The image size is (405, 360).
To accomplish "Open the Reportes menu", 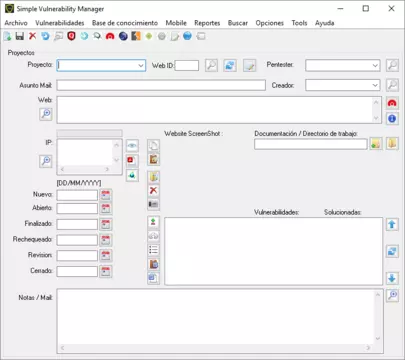I will point(207,23).
